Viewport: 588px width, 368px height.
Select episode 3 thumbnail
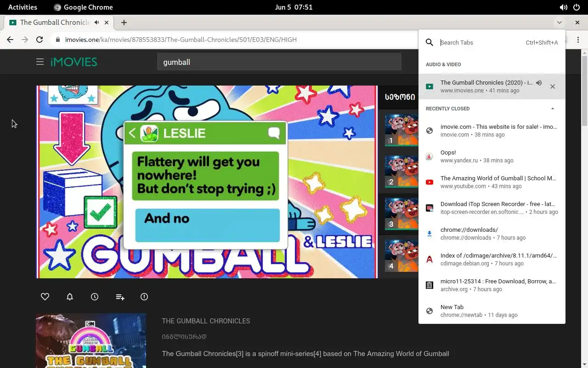401,214
